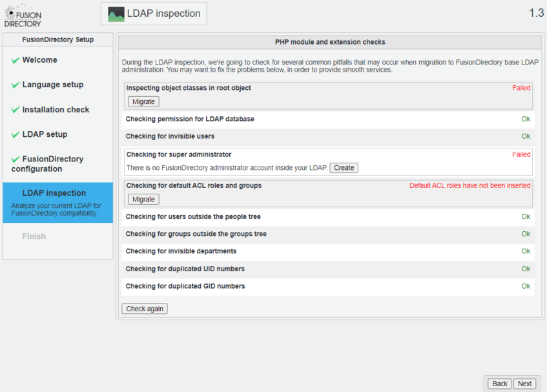Viewport: 547px width, 392px height.
Task: Go back to the previous step
Action: tap(499, 384)
